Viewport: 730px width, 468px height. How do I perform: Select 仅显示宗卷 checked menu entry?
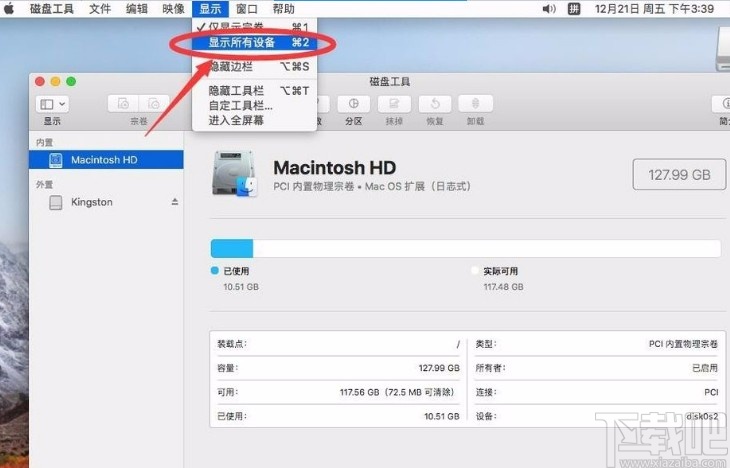click(255, 27)
